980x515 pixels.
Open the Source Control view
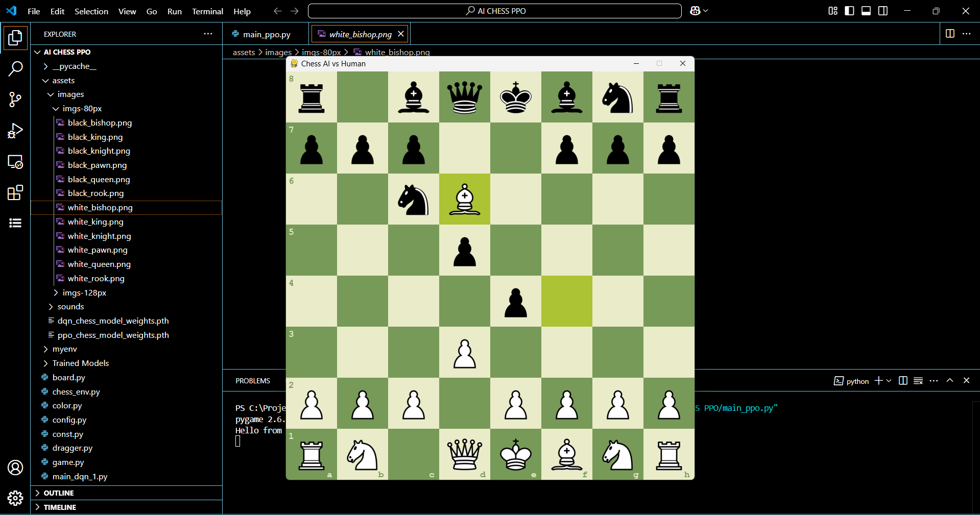pos(15,100)
